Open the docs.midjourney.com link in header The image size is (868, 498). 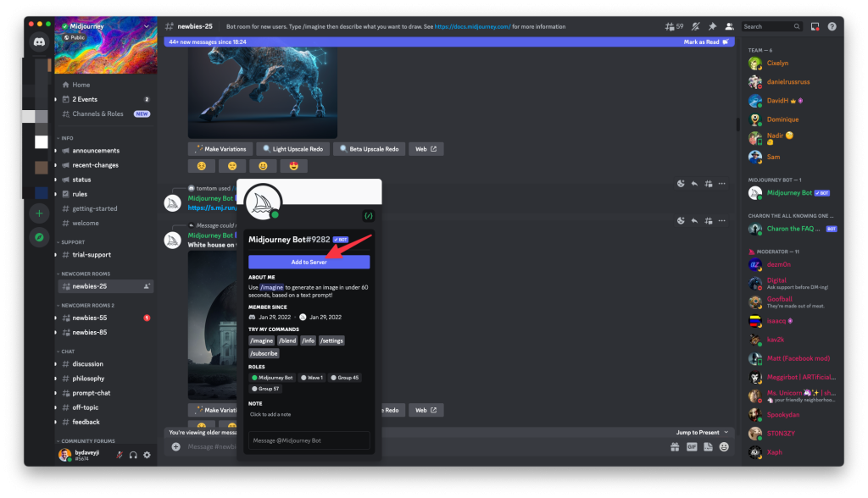[472, 26]
